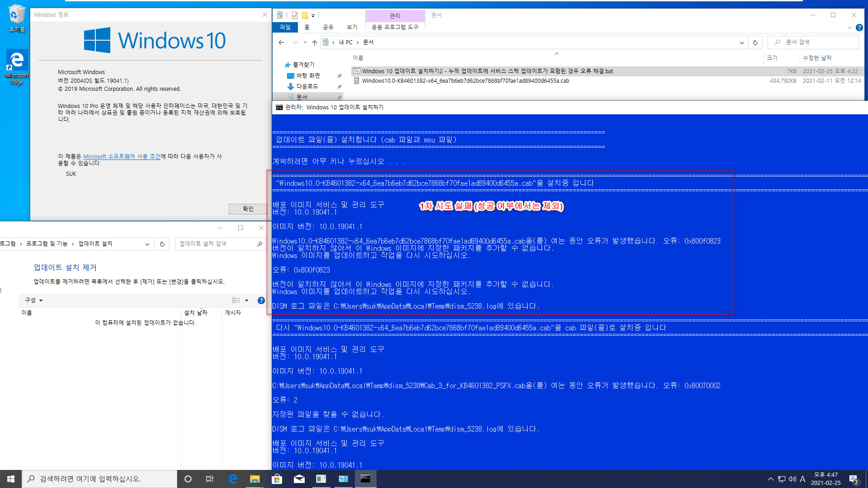Select the 관리 contextual tab

[x=395, y=16]
